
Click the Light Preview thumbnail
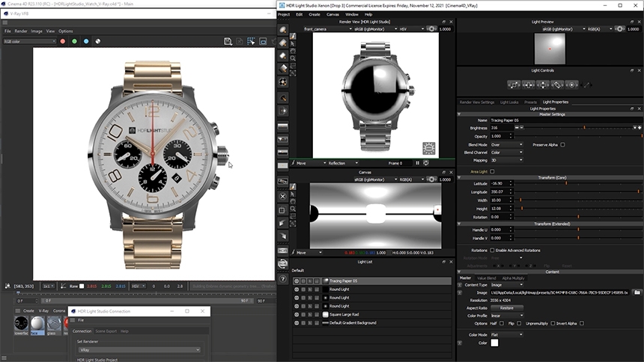(x=550, y=49)
